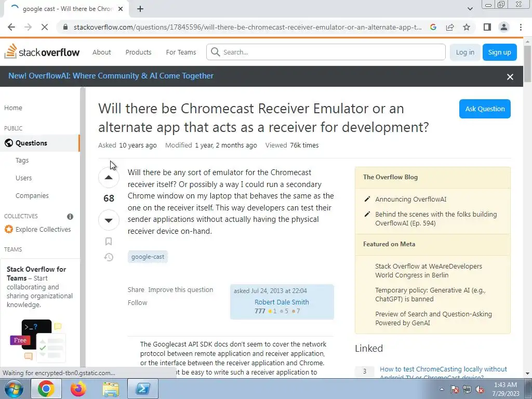Downvote the question with the down arrow

pos(109,220)
